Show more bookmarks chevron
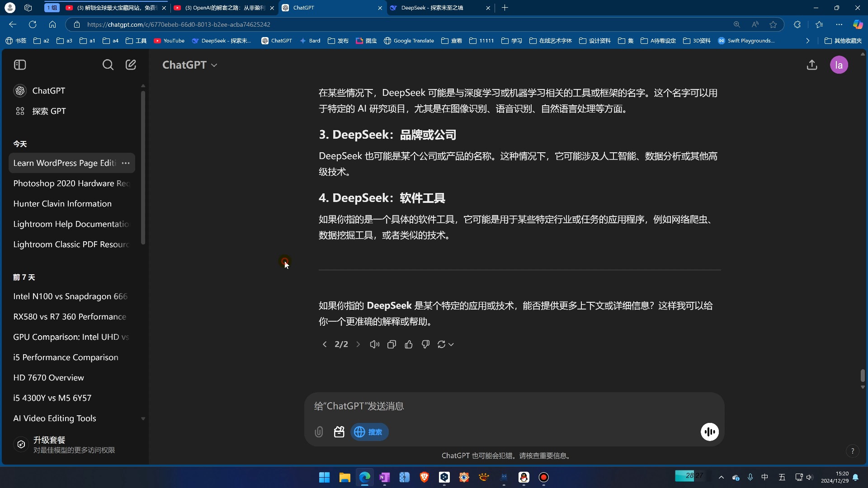 click(808, 41)
